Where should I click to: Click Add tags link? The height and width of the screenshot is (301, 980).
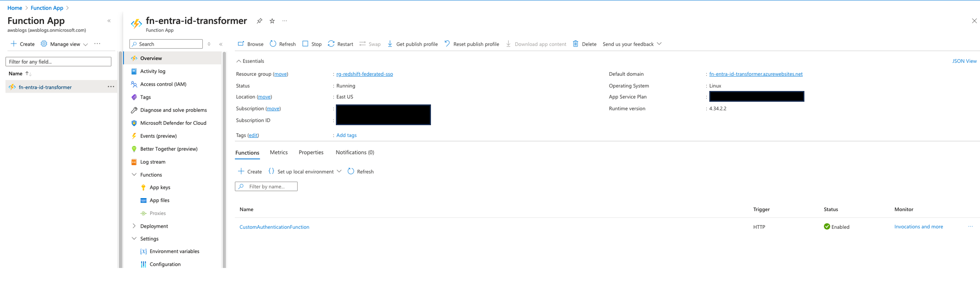(347, 135)
